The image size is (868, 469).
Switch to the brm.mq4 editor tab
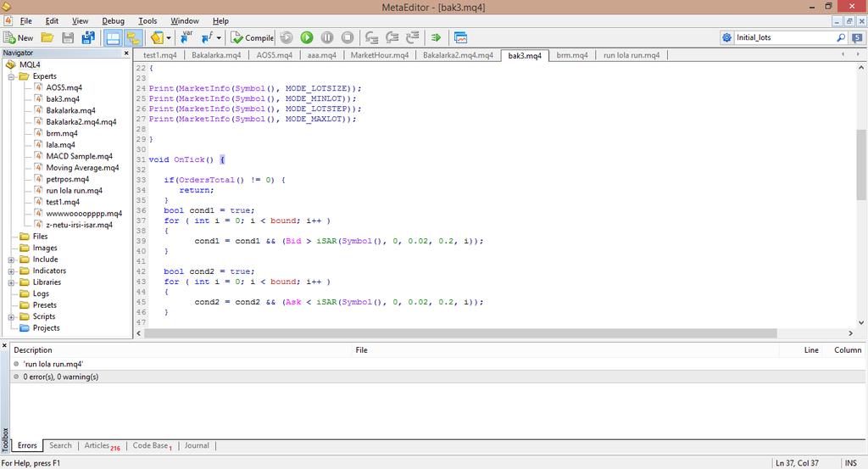coord(572,55)
